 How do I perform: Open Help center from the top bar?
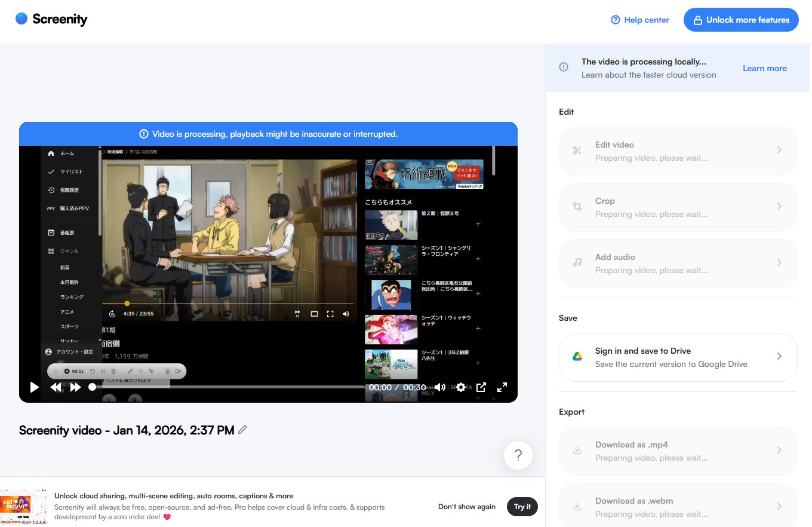coord(639,20)
